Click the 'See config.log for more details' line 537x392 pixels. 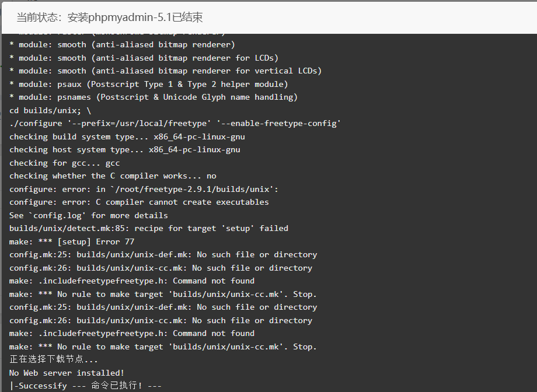tap(89, 215)
